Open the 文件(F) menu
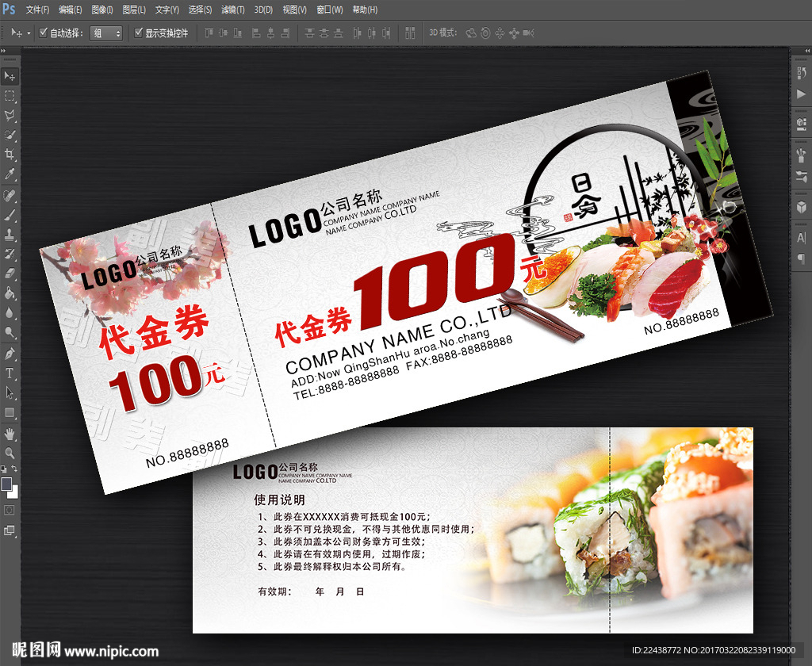 click(37, 10)
